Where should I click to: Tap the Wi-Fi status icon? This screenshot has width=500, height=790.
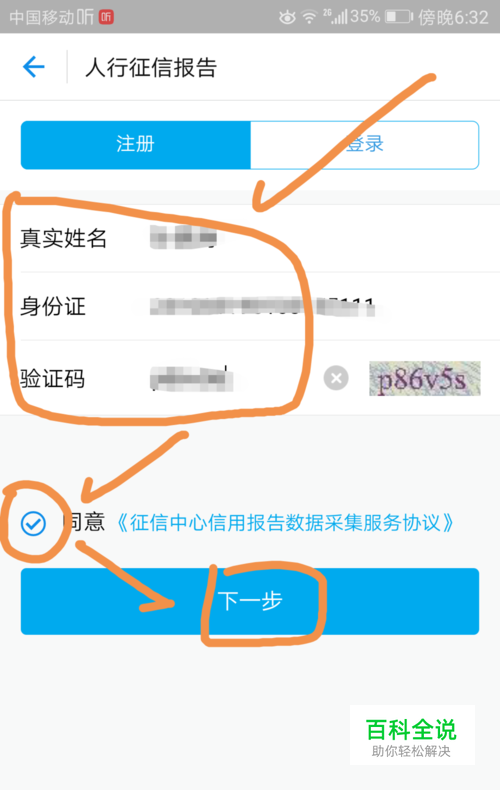[x=309, y=18]
